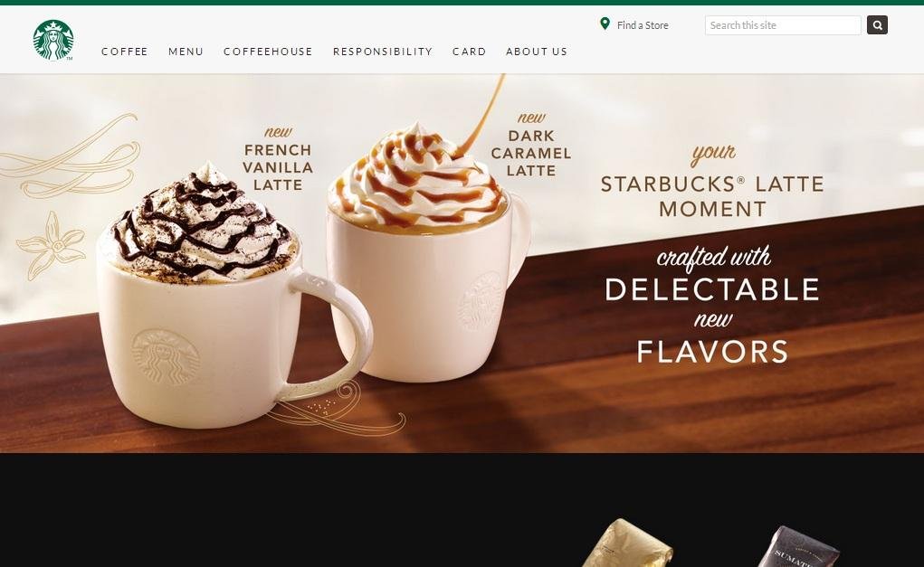Click the magnifying glass search button
924x567 pixels.
coord(877,24)
